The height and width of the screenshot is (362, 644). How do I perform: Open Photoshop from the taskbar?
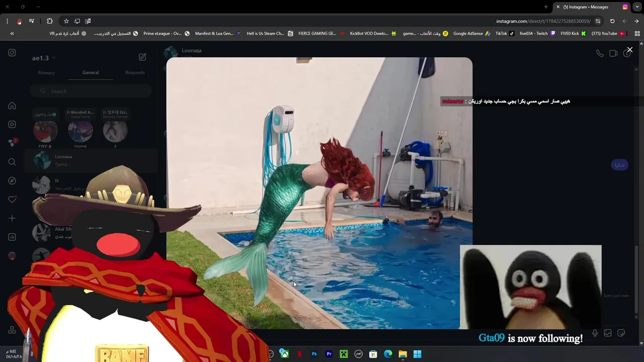pyautogui.click(x=314, y=354)
